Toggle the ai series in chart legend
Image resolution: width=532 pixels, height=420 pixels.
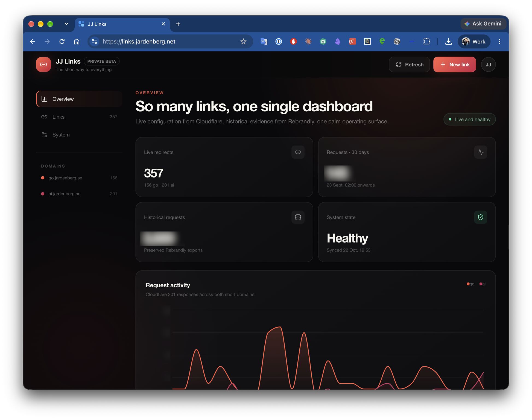[x=483, y=284]
